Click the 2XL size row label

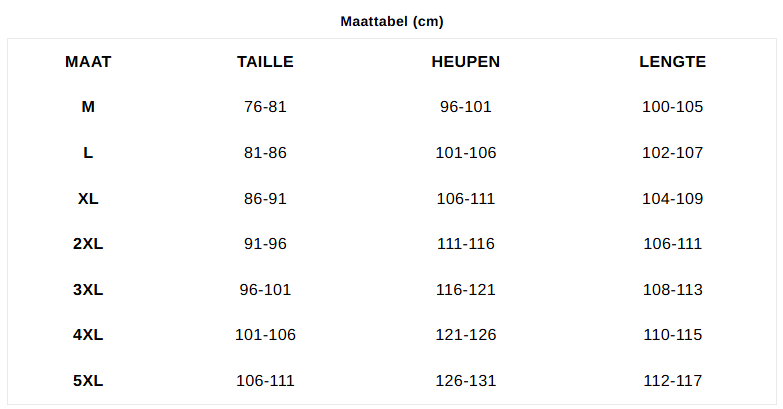pyautogui.click(x=88, y=244)
